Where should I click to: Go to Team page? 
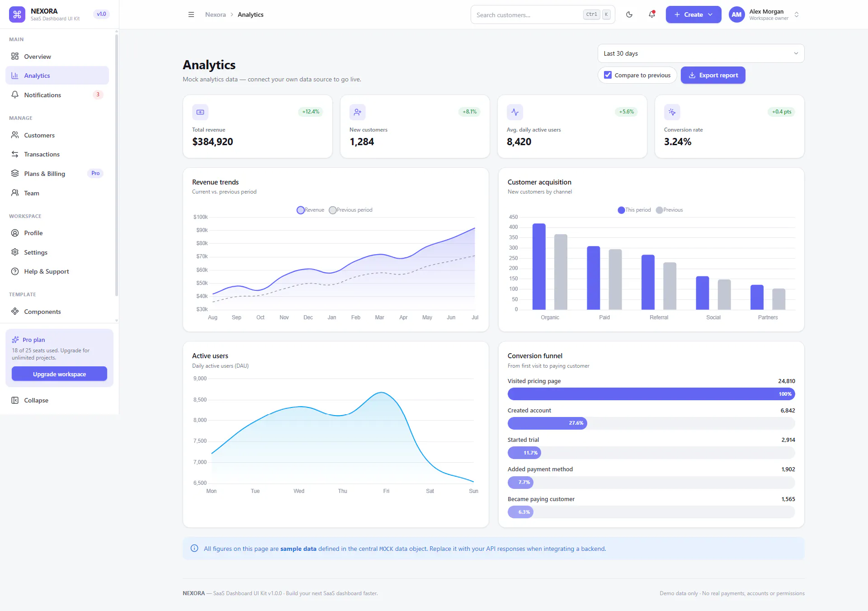pyautogui.click(x=57, y=193)
